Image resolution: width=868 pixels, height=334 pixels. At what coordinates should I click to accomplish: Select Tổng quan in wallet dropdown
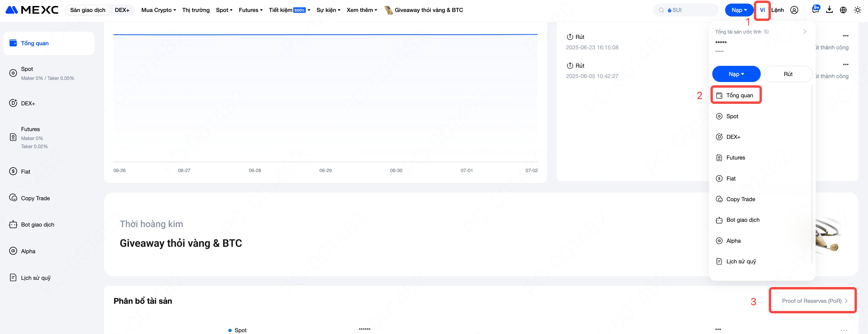coord(736,95)
